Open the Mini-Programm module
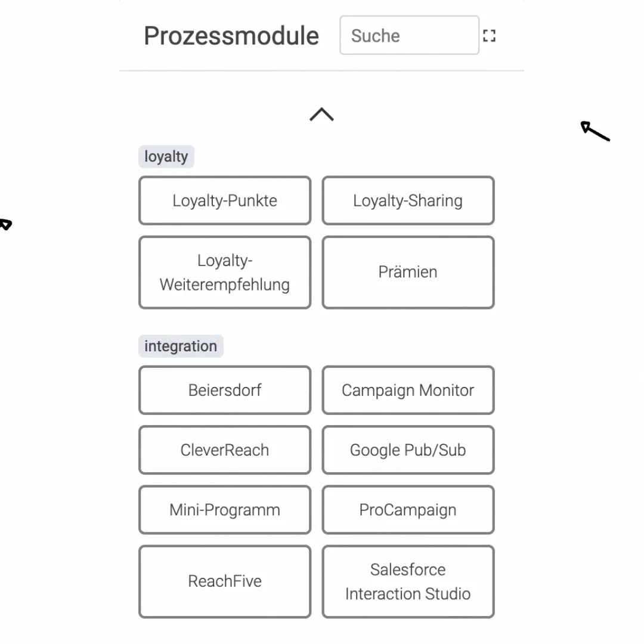Screen dimensions: 644x644 point(225,510)
